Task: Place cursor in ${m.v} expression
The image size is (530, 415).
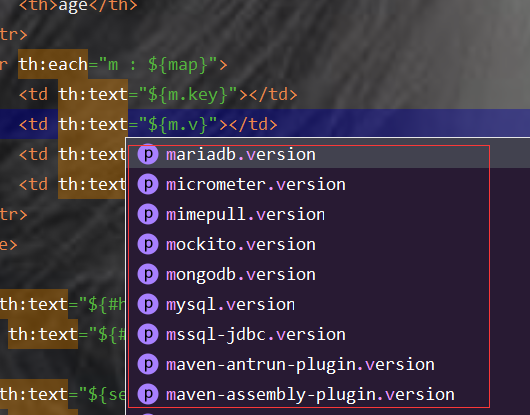Action: pyautogui.click(x=178, y=124)
